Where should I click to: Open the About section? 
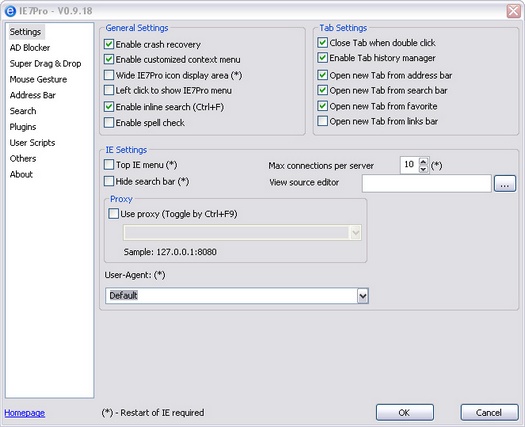point(21,174)
